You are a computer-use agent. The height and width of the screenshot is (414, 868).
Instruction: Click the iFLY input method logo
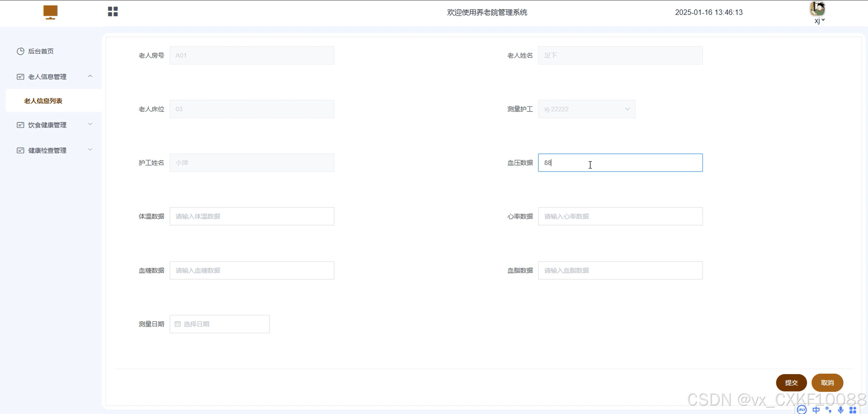pos(802,410)
